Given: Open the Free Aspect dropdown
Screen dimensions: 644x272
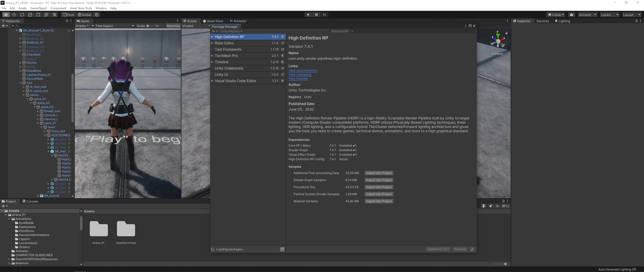Looking at the screenshot, I should point(115,26).
